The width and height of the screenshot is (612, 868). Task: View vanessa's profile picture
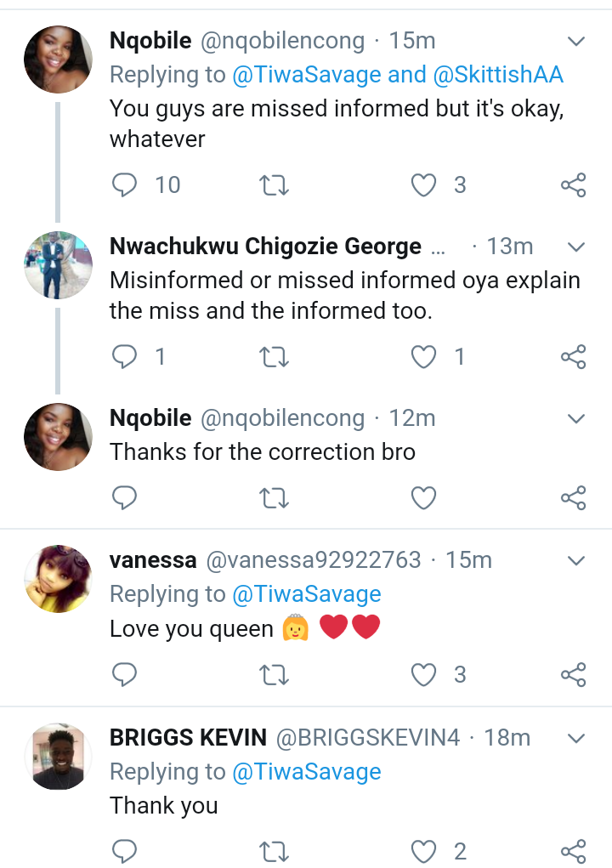coord(58,579)
